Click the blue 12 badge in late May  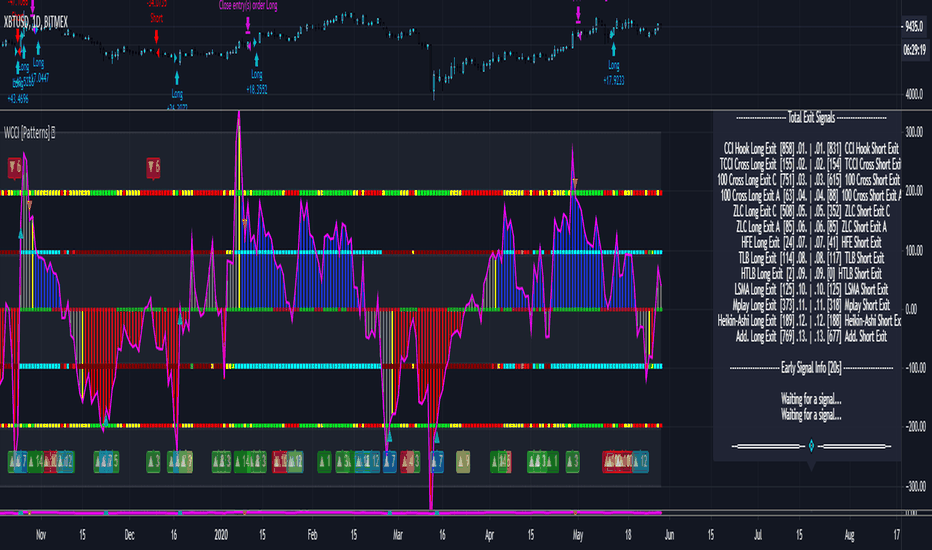(x=641, y=461)
